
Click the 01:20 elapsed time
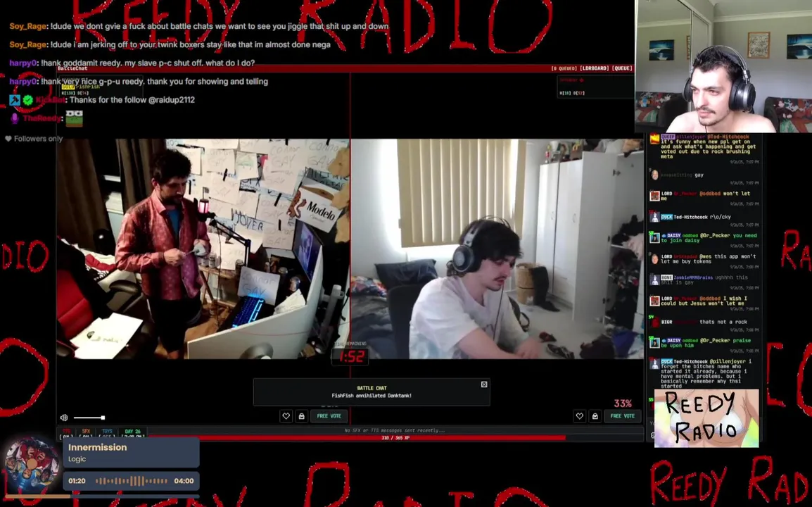point(77,480)
